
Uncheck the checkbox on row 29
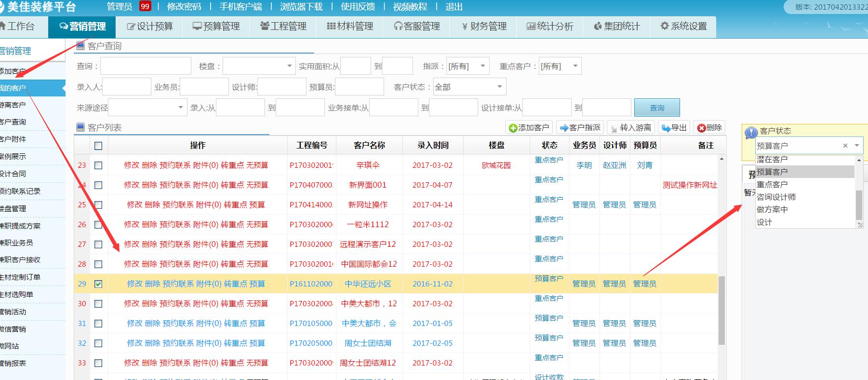98,284
